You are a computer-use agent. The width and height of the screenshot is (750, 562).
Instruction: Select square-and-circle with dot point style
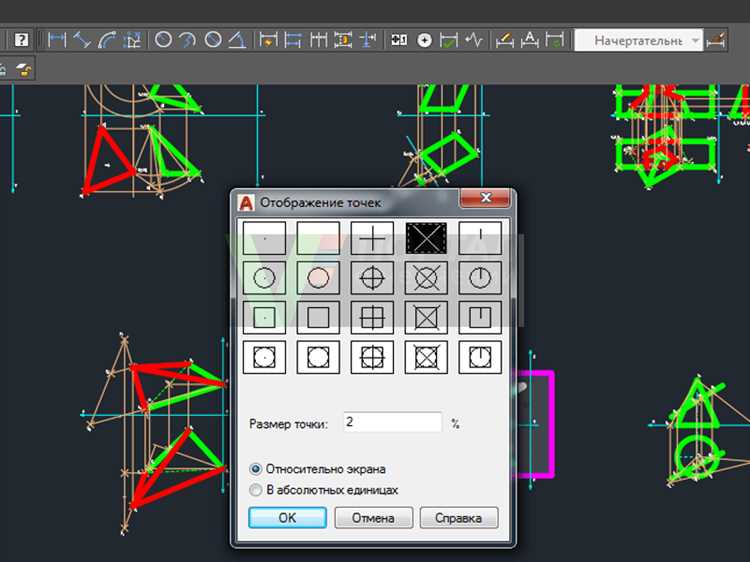265,357
